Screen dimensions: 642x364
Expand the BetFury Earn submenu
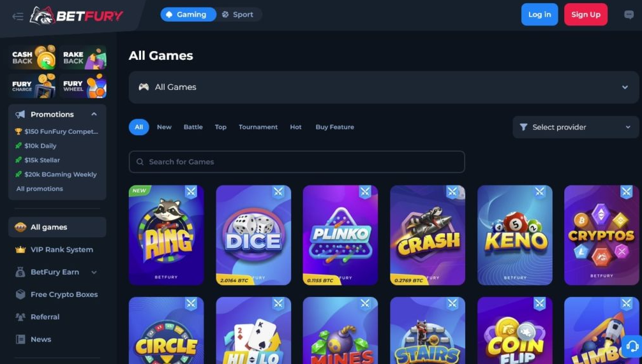[94, 272]
